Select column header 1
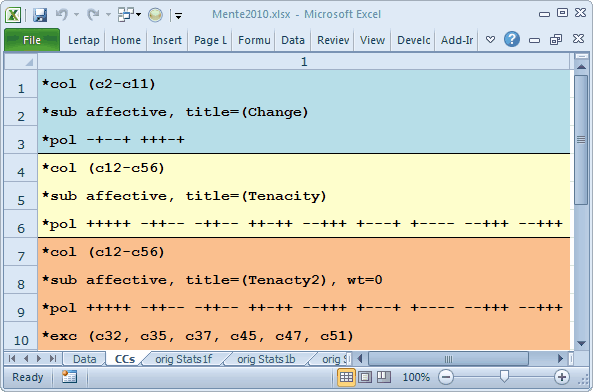 304,61
